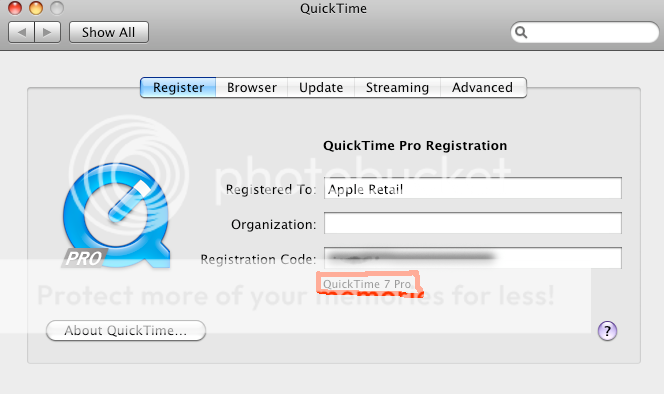Select the Registration Code field
The image size is (664, 394).
coord(473,258)
